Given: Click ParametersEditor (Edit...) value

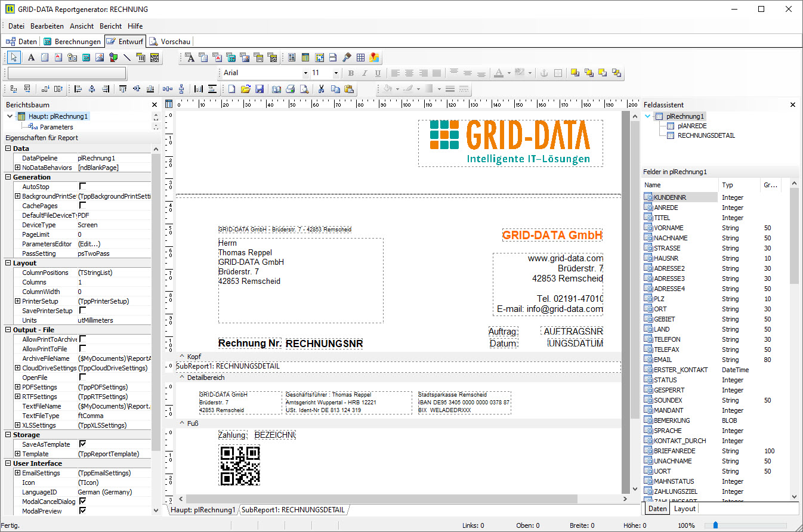Looking at the screenshot, I should tap(113, 244).
